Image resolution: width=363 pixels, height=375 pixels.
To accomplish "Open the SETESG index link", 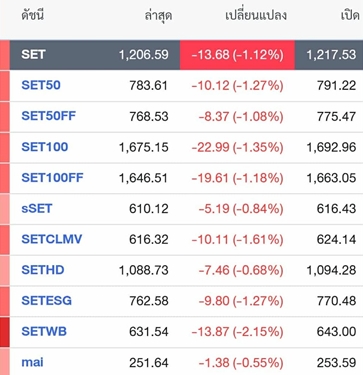I will coord(46,301).
